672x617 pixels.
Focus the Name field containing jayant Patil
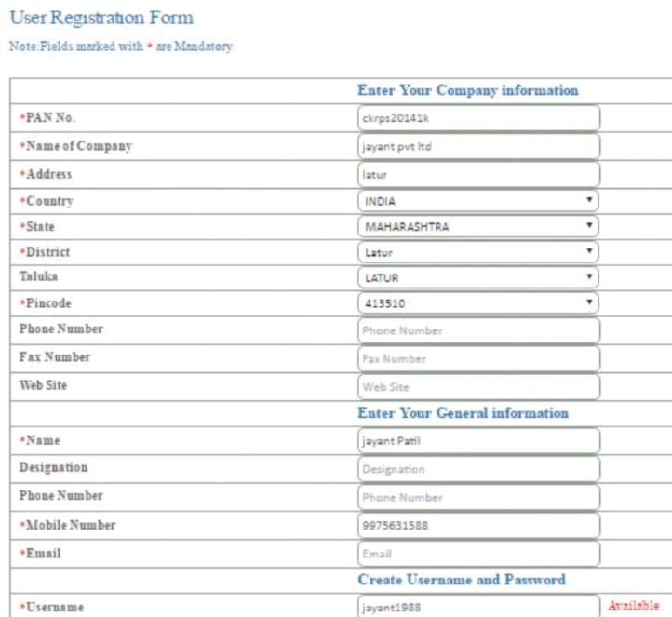tap(478, 441)
